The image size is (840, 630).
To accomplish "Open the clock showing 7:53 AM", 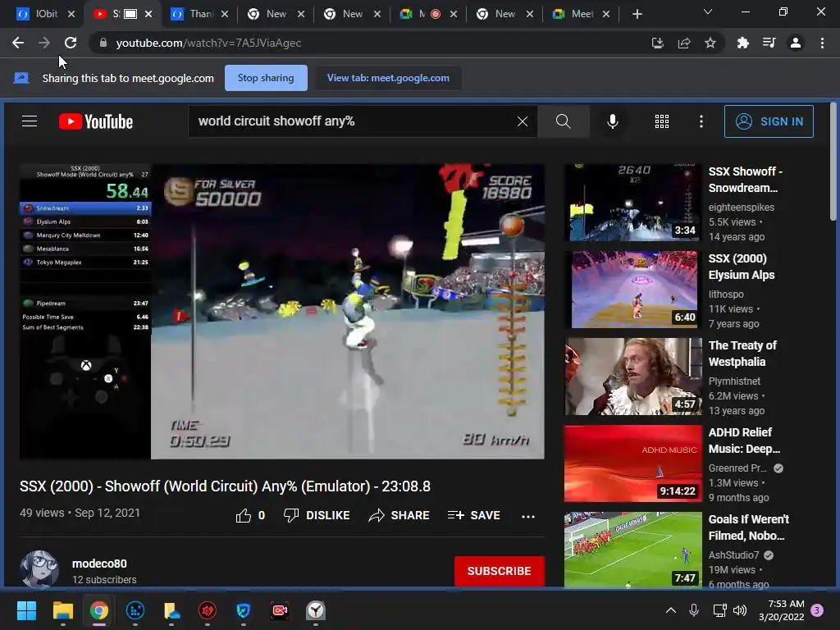I will point(781,610).
